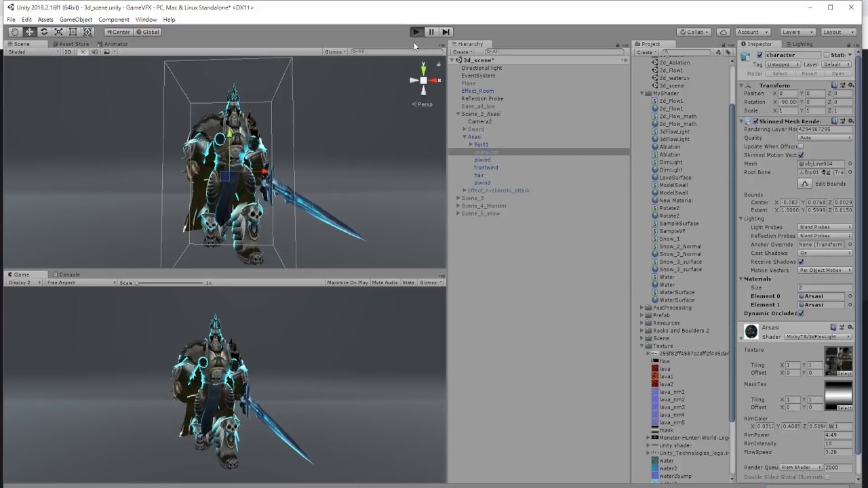
Task: Collapse the Asasi object in Hierarchy
Action: coord(465,137)
